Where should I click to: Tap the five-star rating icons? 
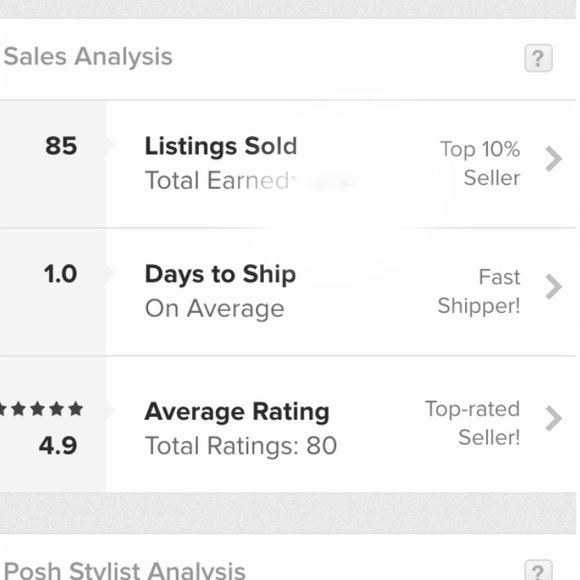41,409
